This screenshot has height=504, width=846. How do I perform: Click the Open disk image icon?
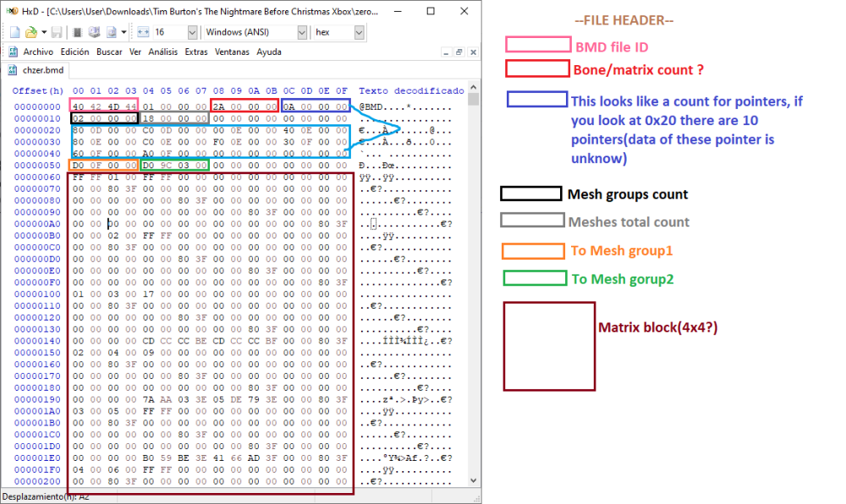112,32
